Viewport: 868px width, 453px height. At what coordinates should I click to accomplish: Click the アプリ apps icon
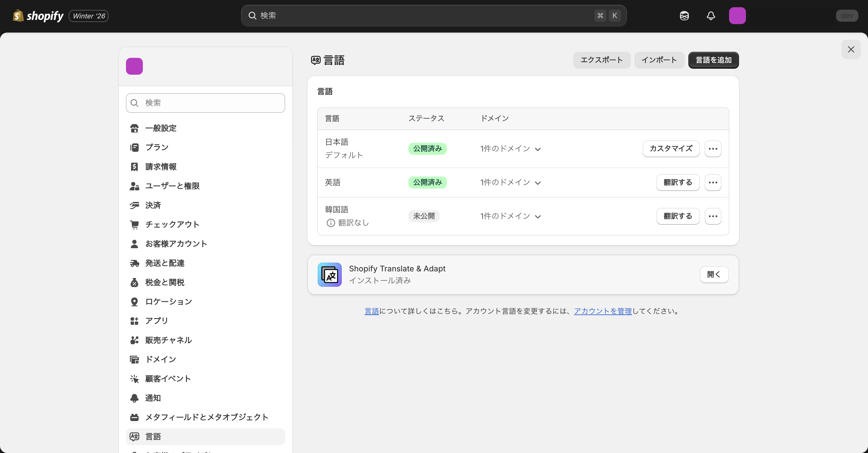pos(134,321)
